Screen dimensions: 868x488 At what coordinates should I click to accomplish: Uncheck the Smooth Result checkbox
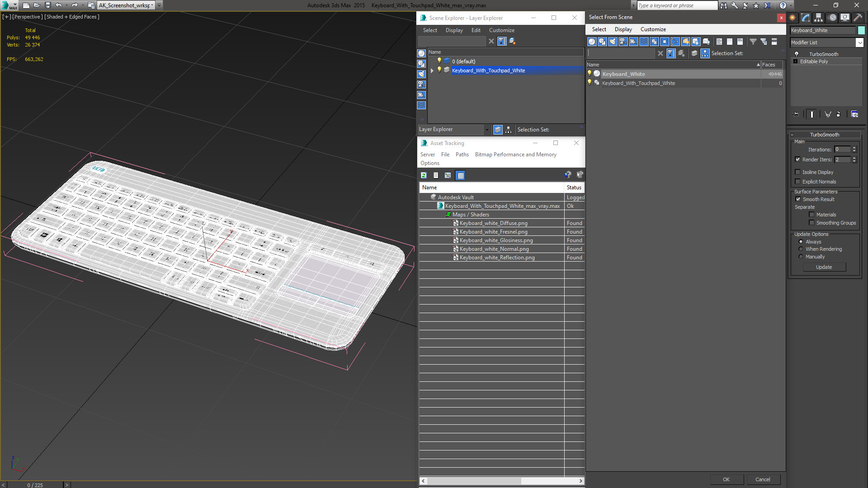point(798,199)
